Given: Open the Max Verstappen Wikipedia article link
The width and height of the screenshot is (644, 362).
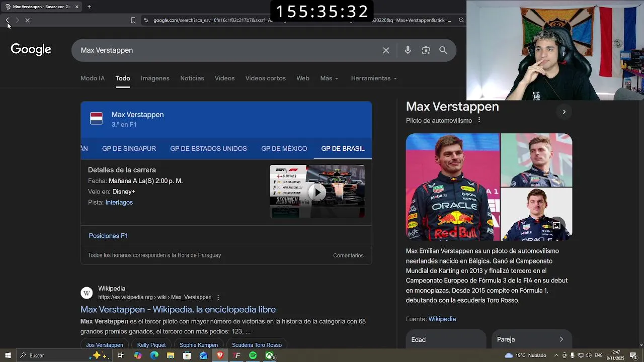Looking at the screenshot, I should point(178,309).
